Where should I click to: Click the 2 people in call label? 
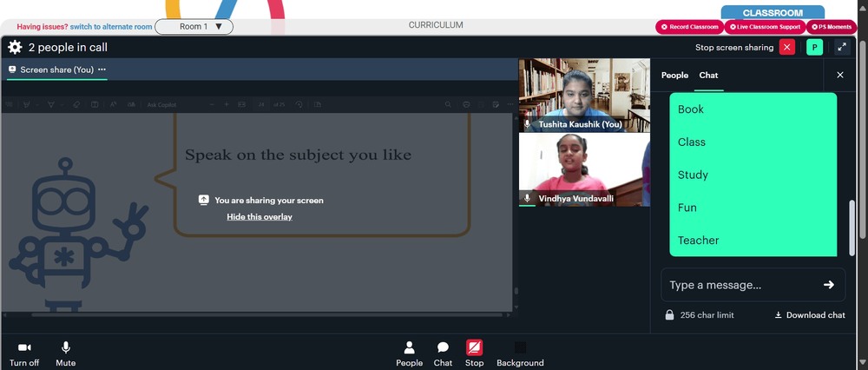[x=68, y=47]
